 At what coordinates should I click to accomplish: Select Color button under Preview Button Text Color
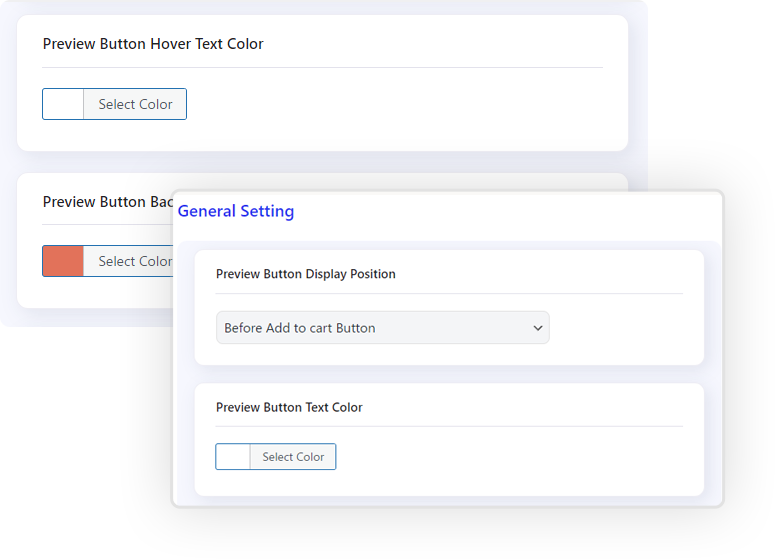pos(293,457)
